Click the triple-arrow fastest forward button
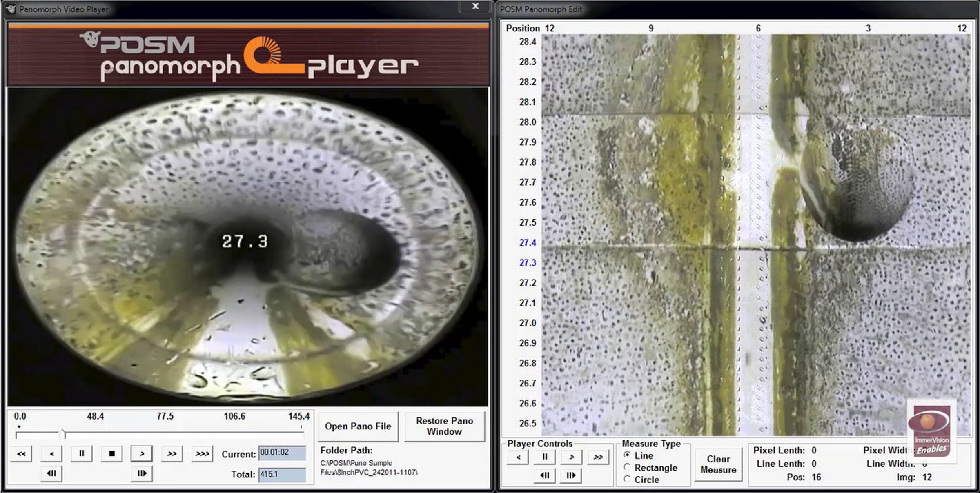The image size is (980, 493). 202,453
